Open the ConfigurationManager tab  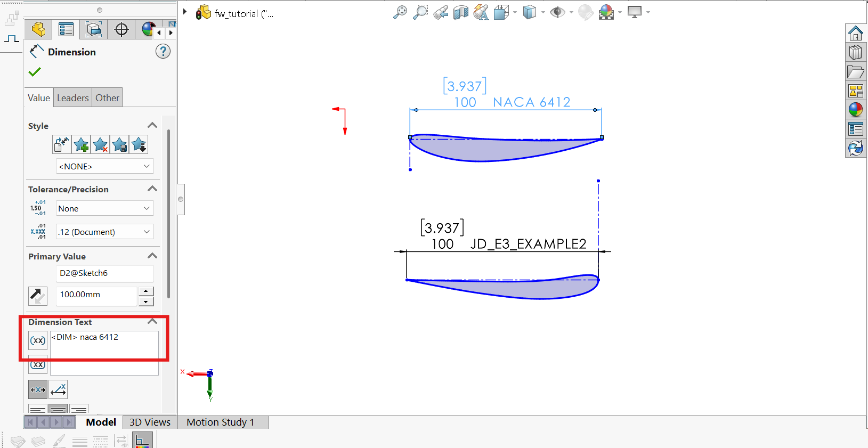94,29
